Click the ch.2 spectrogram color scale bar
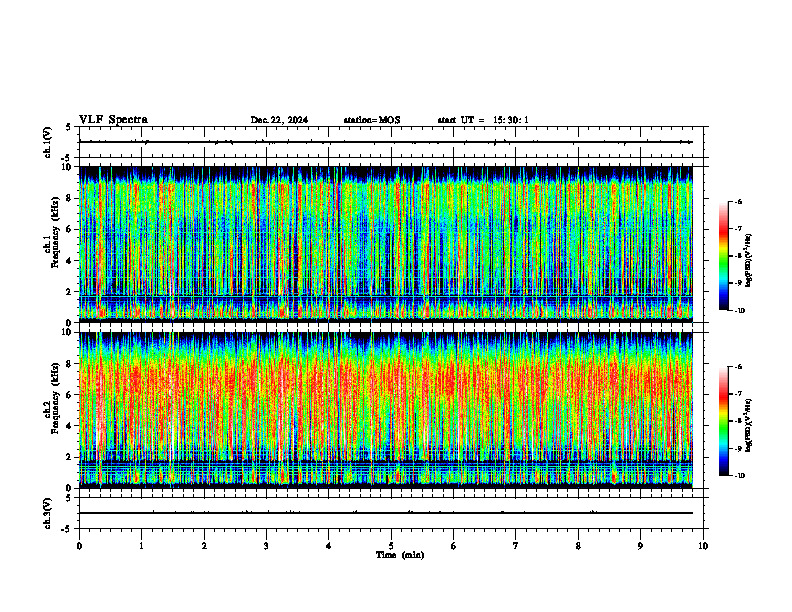The width and height of the screenshot is (792, 612). click(723, 421)
